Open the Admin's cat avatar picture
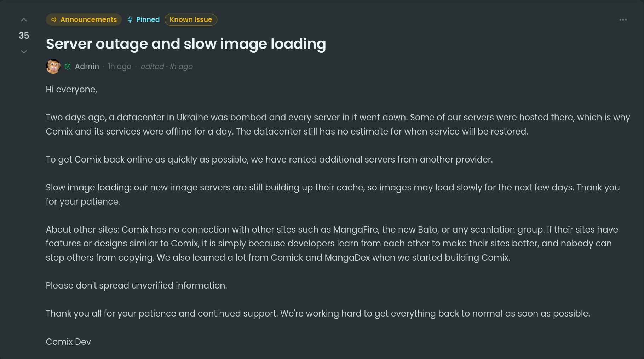 (x=53, y=66)
